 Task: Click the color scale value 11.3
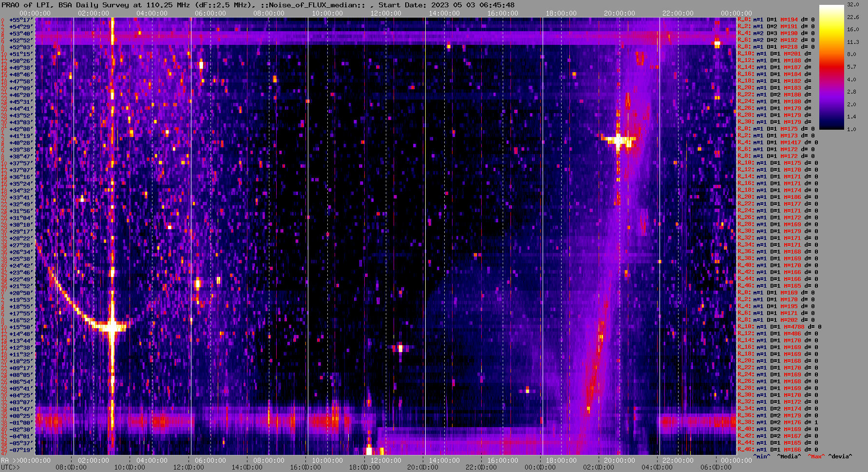pyautogui.click(x=853, y=42)
